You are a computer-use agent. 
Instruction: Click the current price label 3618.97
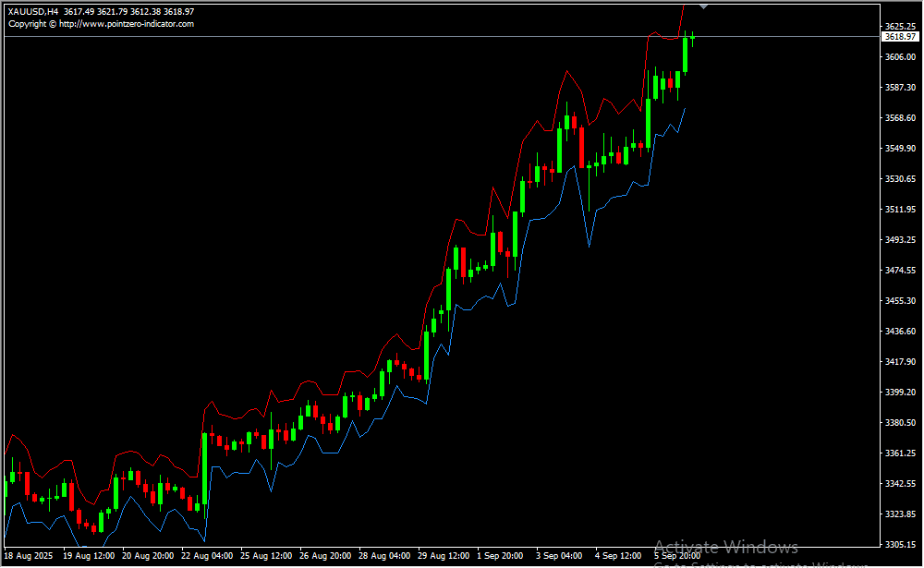click(899, 37)
